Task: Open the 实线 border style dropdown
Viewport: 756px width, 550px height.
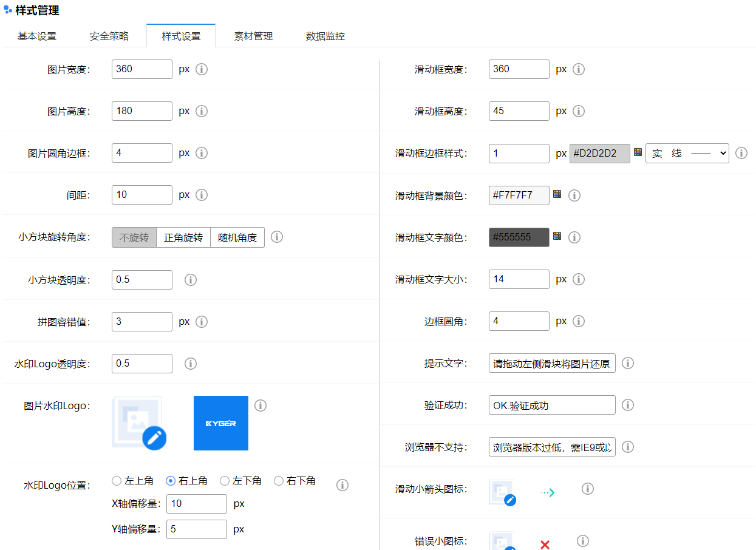Action: (687, 153)
